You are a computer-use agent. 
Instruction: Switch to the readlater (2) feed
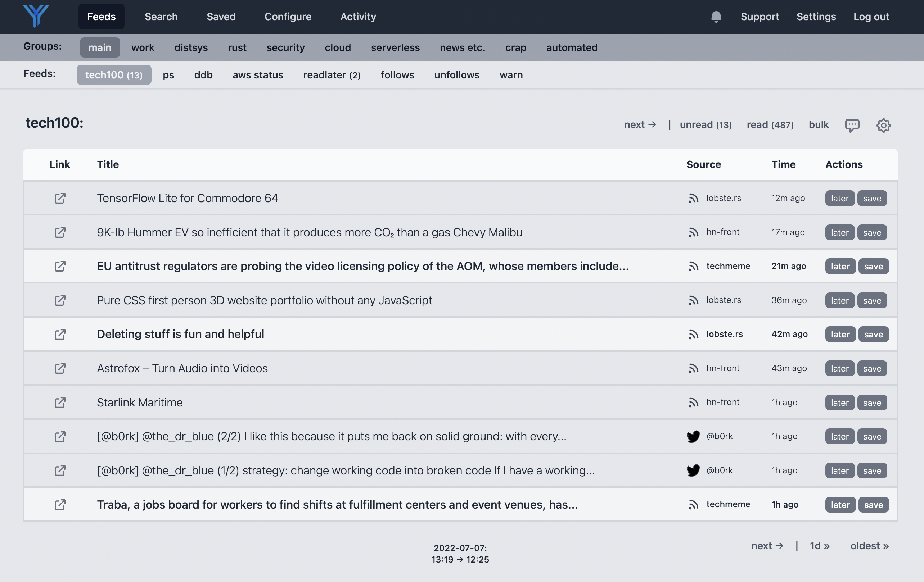(332, 75)
